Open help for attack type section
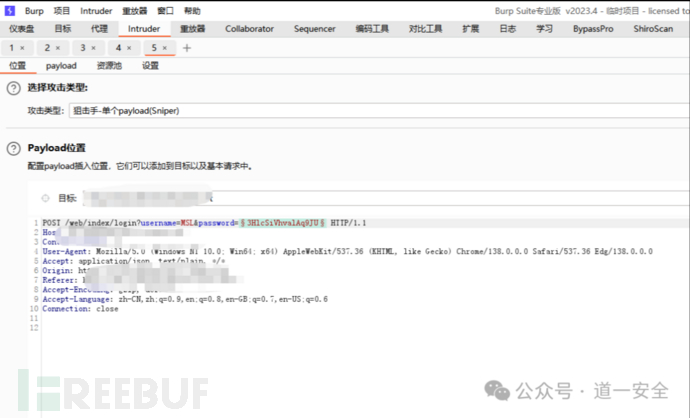 (14, 88)
